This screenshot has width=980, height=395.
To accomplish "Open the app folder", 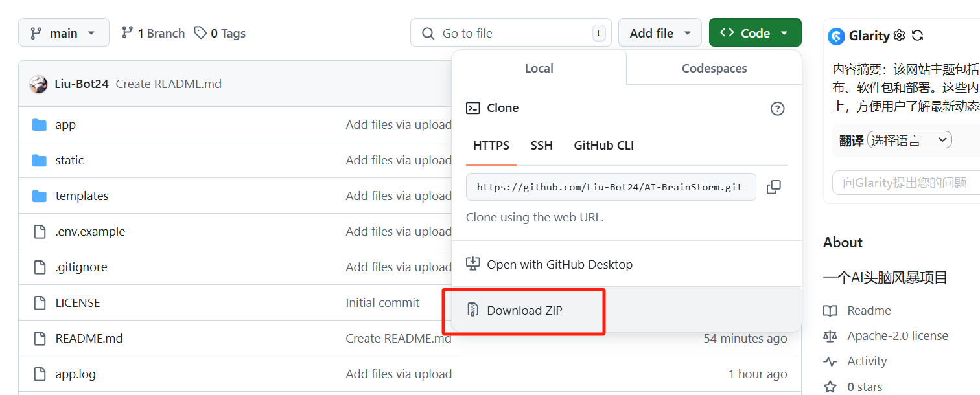I will pyautogui.click(x=65, y=125).
